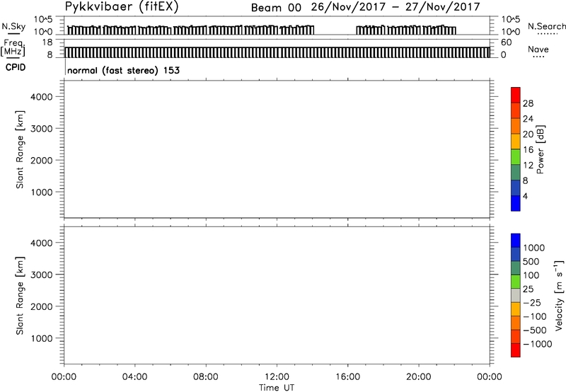Click the N.Search legend label

(x=546, y=26)
